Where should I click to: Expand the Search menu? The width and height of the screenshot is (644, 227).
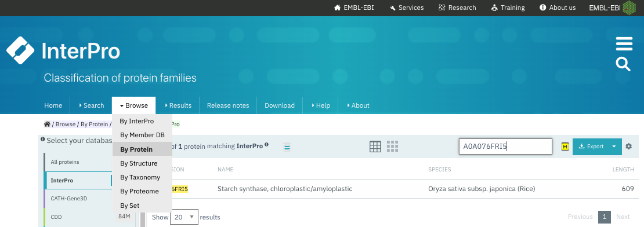coord(91,105)
